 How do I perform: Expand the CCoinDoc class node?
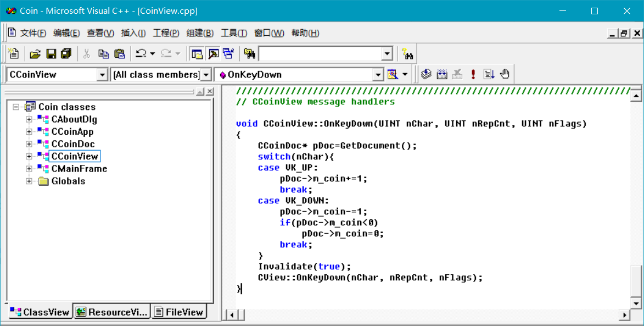coord(29,144)
